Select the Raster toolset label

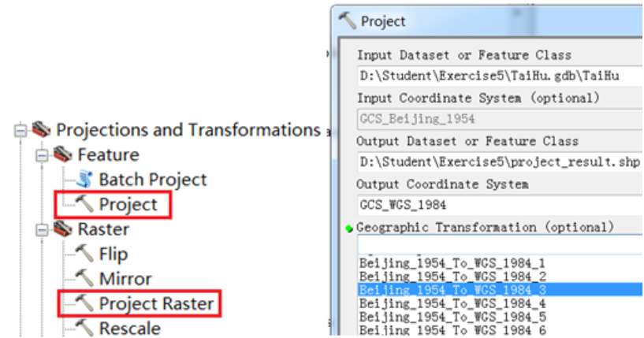click(103, 229)
